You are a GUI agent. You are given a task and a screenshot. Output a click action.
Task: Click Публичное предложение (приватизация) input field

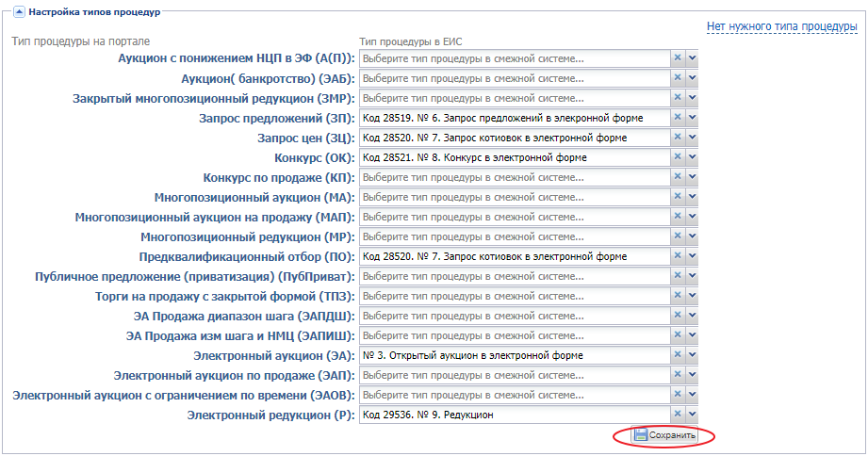pos(514,276)
